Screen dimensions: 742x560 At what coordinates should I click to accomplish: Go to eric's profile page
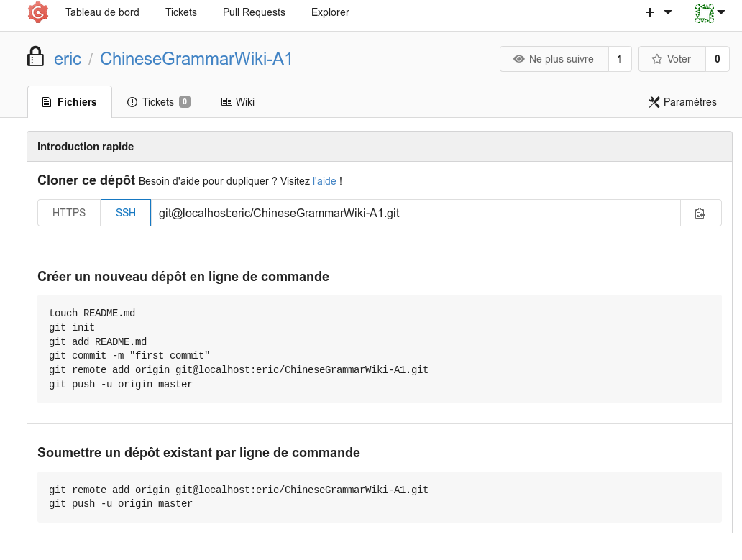click(x=68, y=59)
